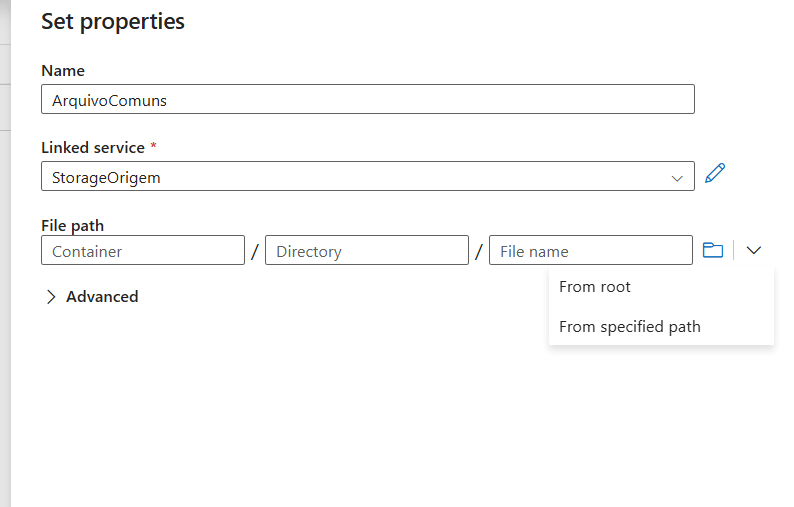Click into the Directory input field
This screenshot has width=794, height=507.
pos(366,251)
